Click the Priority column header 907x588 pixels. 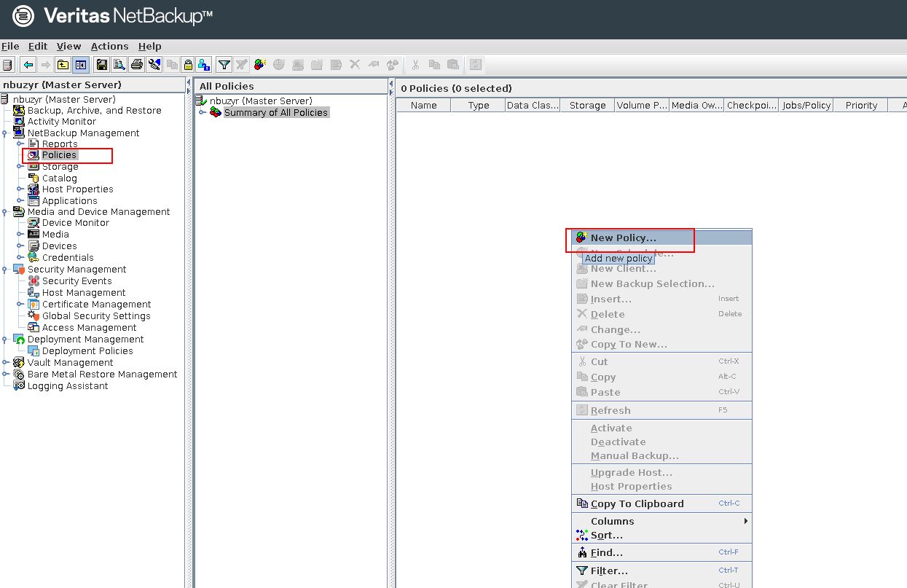[861, 105]
